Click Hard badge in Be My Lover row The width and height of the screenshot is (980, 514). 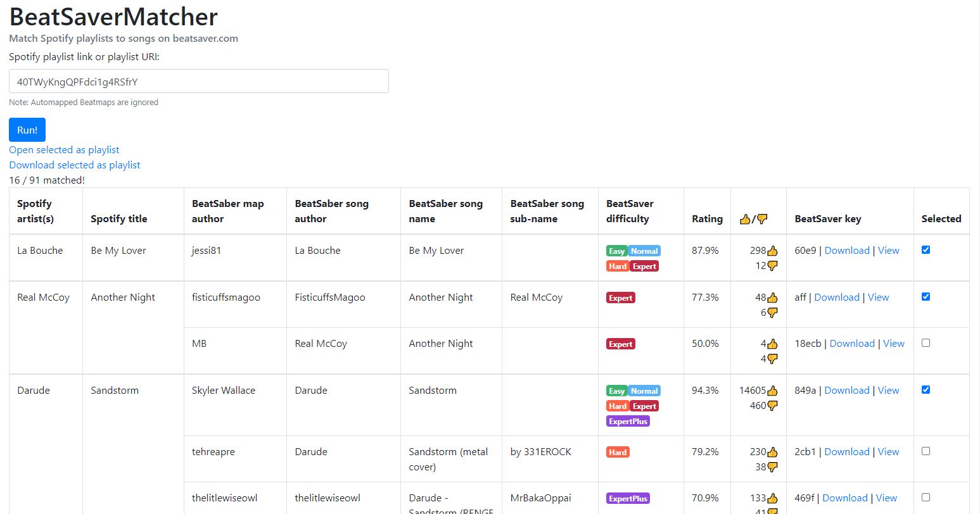[x=618, y=266]
